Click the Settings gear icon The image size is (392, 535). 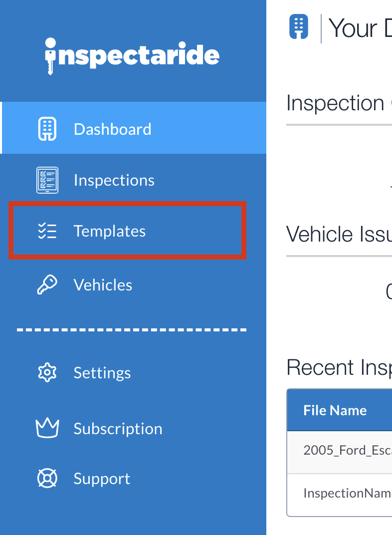(x=47, y=372)
